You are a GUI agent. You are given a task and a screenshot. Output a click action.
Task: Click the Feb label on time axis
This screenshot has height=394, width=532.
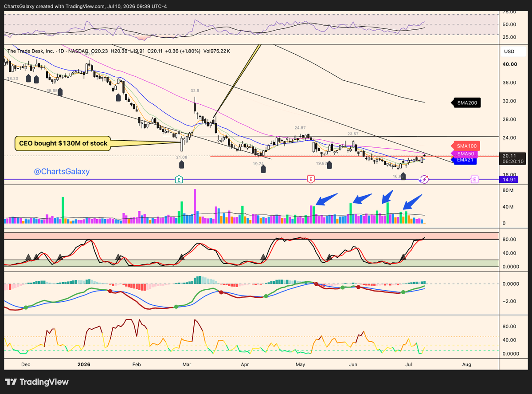coord(136,364)
